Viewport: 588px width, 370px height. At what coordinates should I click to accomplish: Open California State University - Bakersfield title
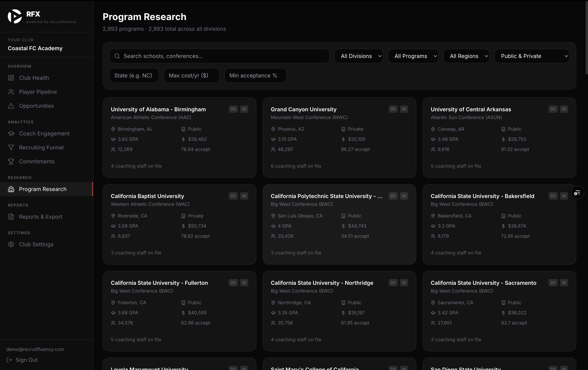click(482, 196)
